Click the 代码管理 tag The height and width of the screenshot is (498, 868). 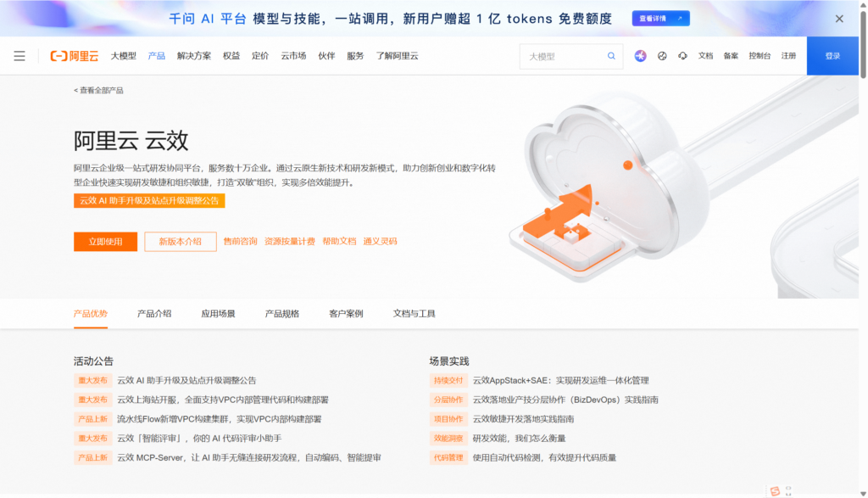448,457
